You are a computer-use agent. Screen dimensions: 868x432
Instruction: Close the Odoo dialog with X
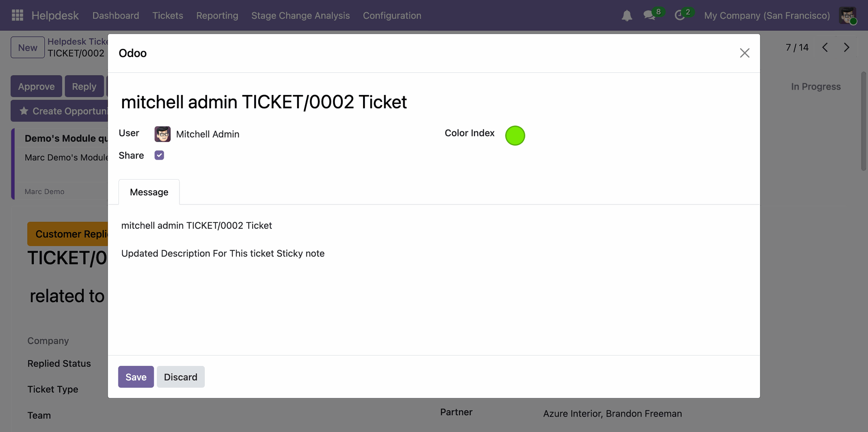point(744,53)
